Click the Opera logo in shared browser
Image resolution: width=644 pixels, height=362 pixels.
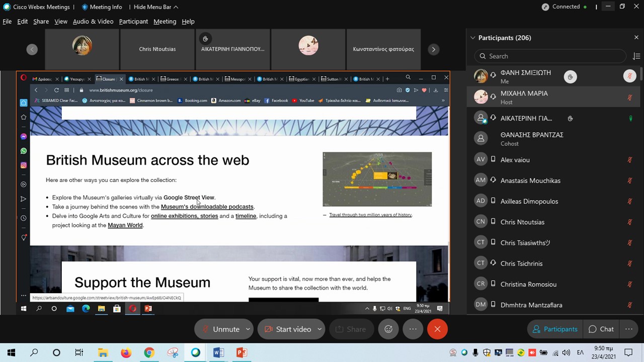23,78
